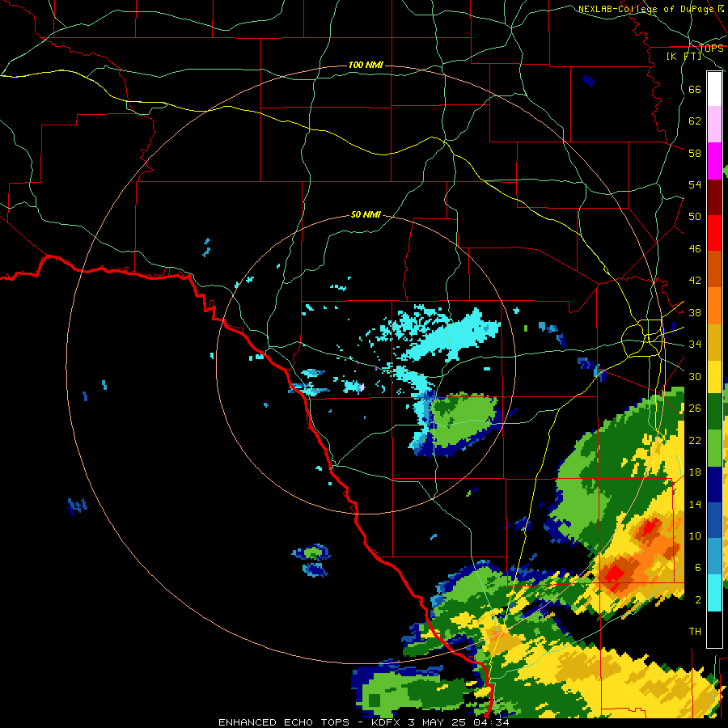This screenshot has height=728, width=728.
Task: Click the legend value 18
Action: (x=695, y=472)
